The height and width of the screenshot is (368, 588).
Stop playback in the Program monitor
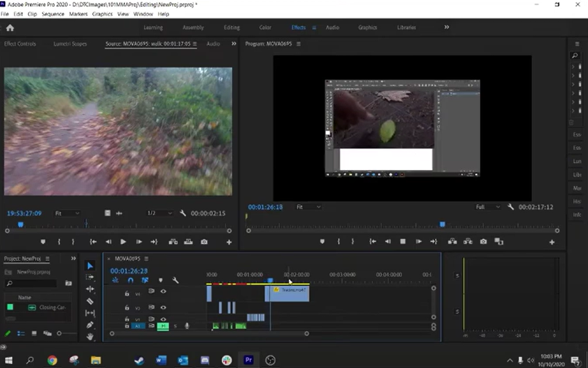(x=403, y=241)
